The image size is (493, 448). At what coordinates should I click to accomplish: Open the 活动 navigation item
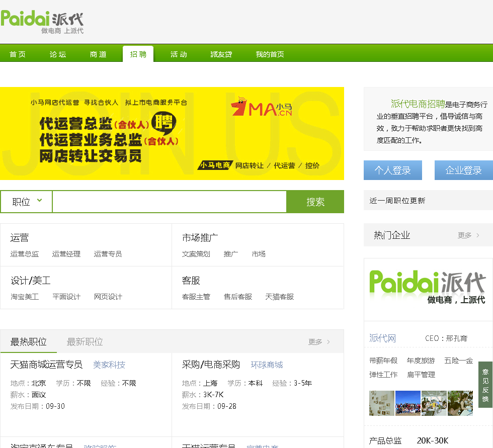click(x=179, y=54)
